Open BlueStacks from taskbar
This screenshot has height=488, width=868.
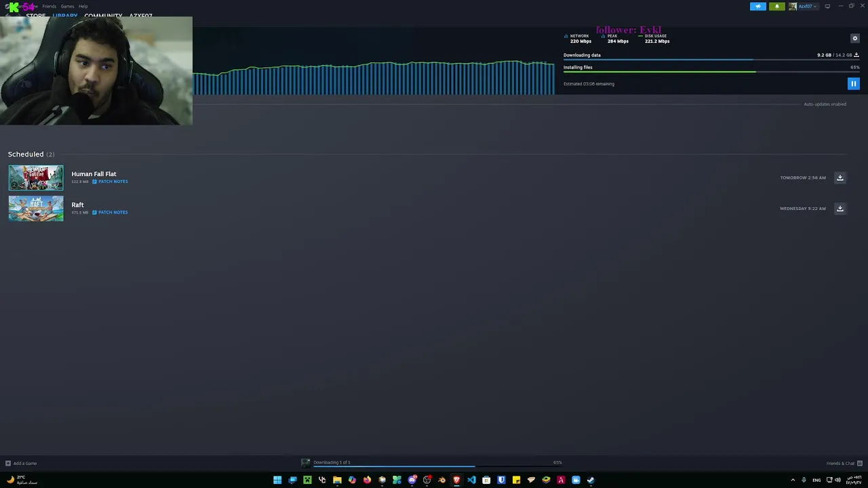pos(546,480)
